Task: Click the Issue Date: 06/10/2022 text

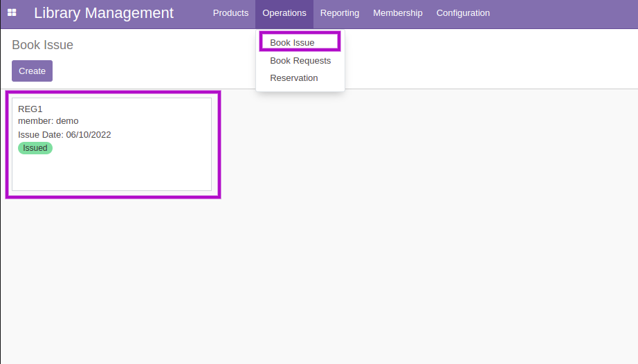Action: tap(64, 135)
